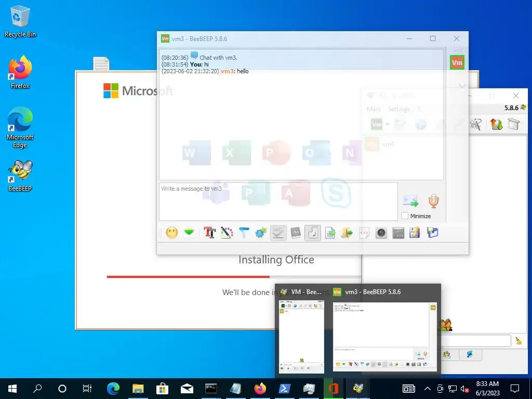This screenshot has height=399, width=532.
Task: Open PowerShell from the taskbar
Action: [284, 389]
